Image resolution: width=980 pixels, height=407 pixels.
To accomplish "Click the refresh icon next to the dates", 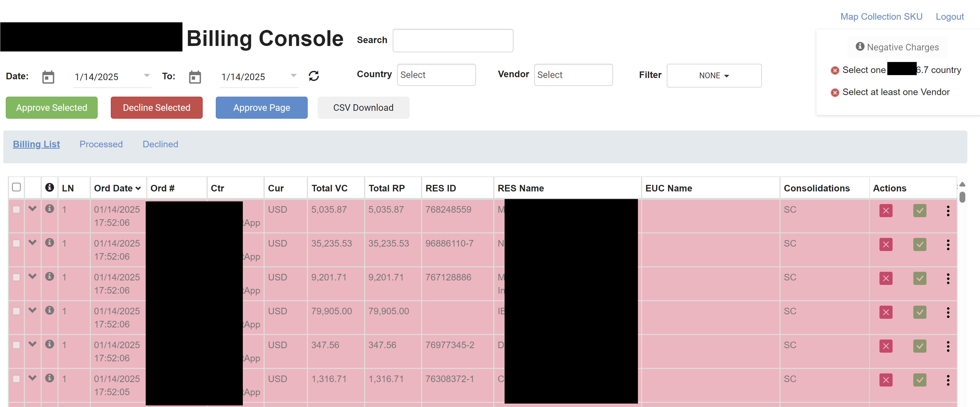I will tap(313, 76).
